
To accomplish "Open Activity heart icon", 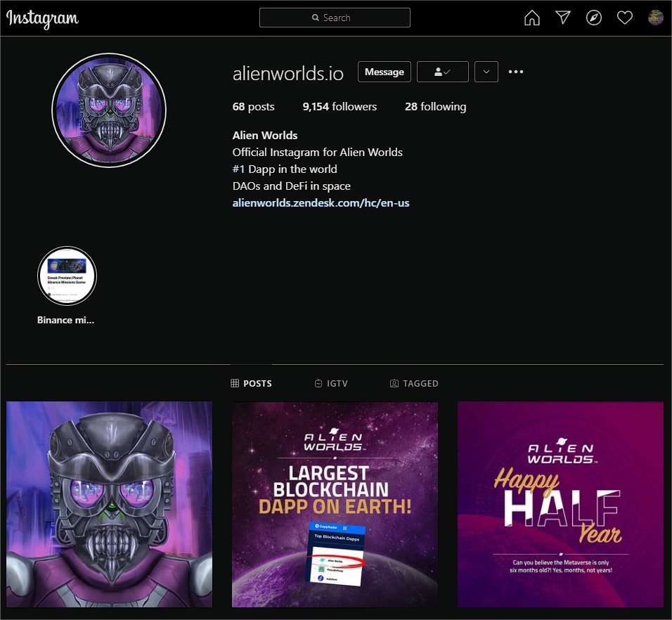I will (624, 18).
